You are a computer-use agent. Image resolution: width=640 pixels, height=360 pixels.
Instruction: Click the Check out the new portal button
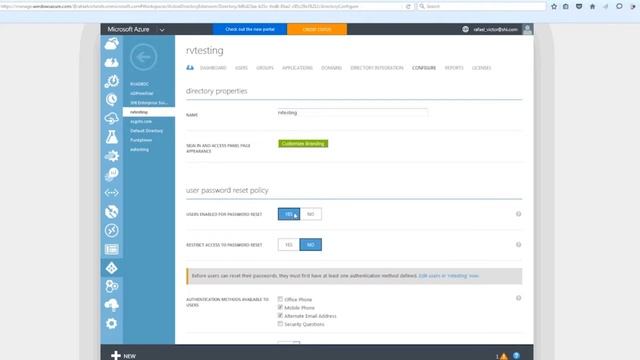tap(250, 29)
